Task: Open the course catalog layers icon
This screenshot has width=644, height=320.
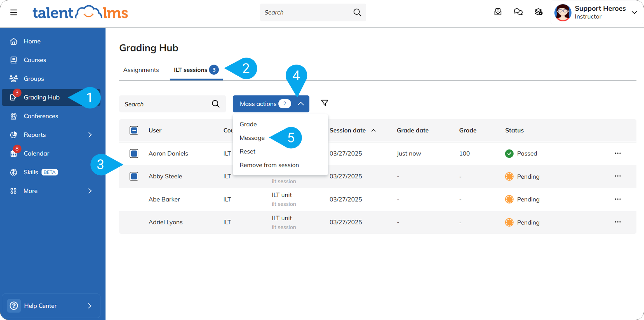Action: tap(539, 12)
